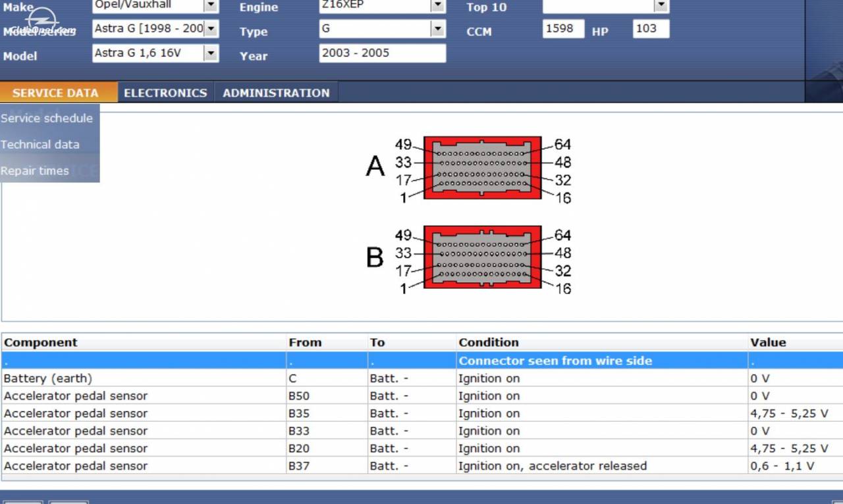Click the '0,6 - 1,1 V' value cell
This screenshot has width=843, height=504.
(782, 466)
